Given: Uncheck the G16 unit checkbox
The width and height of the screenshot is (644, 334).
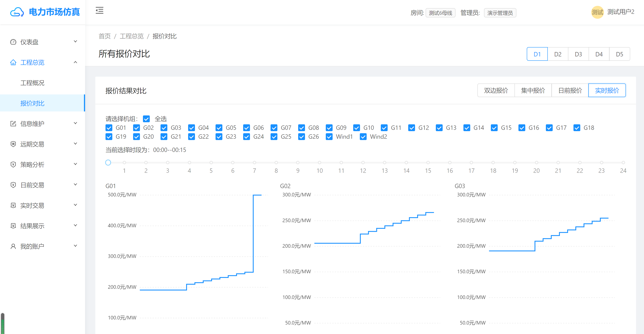Looking at the screenshot, I should 522,128.
